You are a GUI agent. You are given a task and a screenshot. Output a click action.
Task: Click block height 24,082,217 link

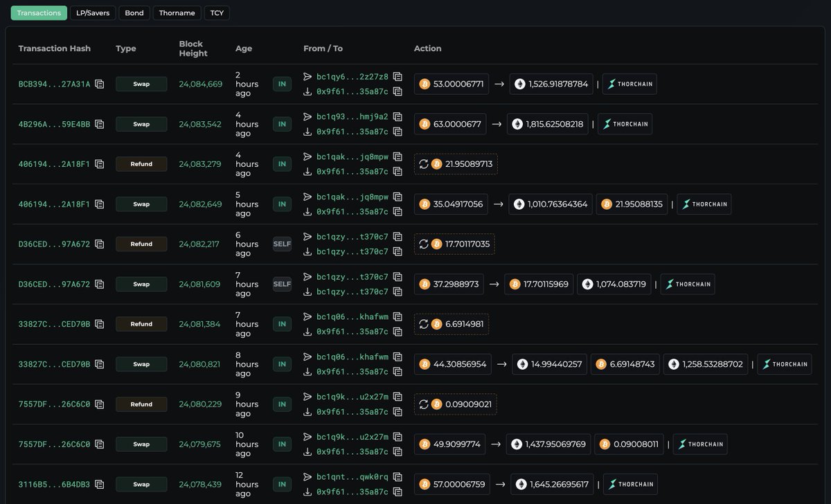(x=199, y=244)
